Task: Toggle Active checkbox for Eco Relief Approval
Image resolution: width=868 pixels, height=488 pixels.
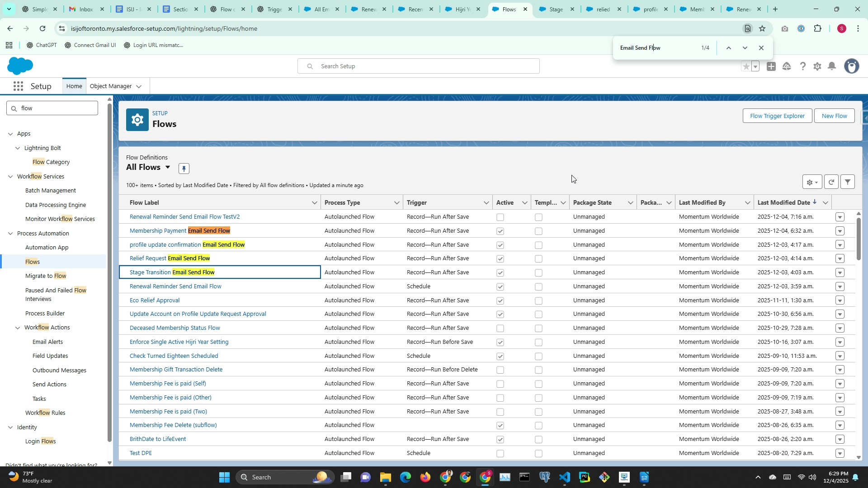Action: (x=500, y=300)
